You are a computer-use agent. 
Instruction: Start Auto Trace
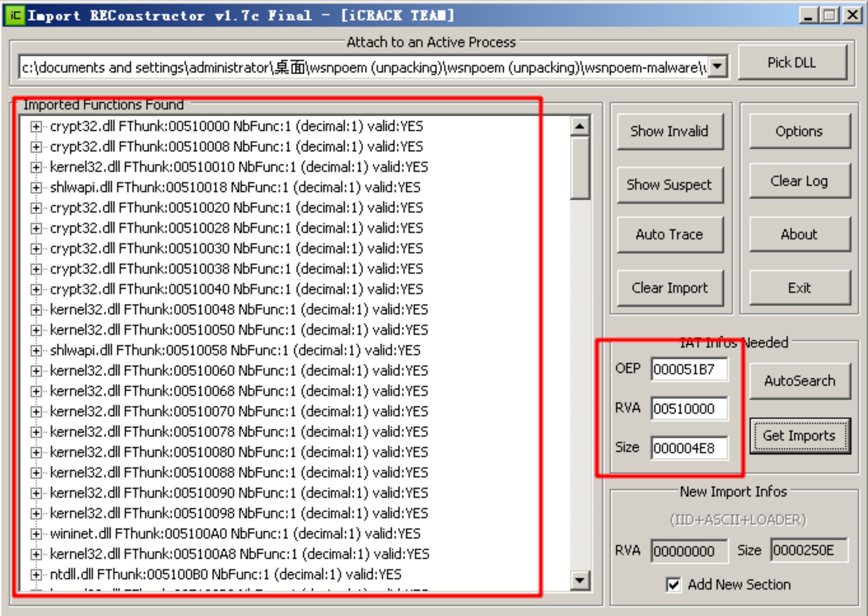(x=670, y=235)
